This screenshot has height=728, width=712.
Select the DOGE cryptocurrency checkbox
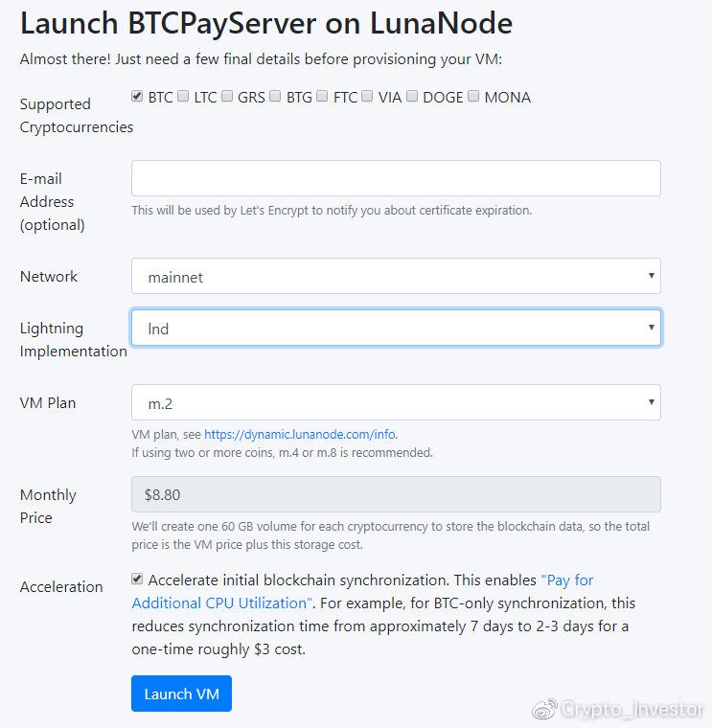pyautogui.click(x=412, y=96)
